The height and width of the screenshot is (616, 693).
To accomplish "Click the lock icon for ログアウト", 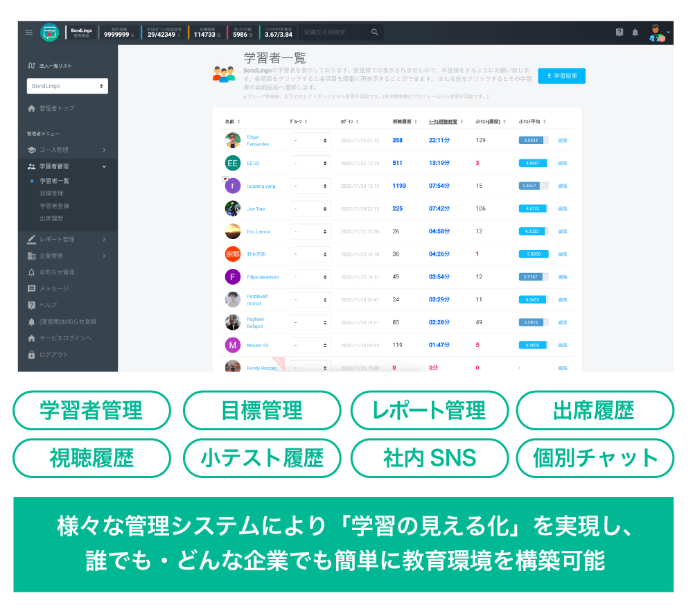I will click(x=31, y=355).
